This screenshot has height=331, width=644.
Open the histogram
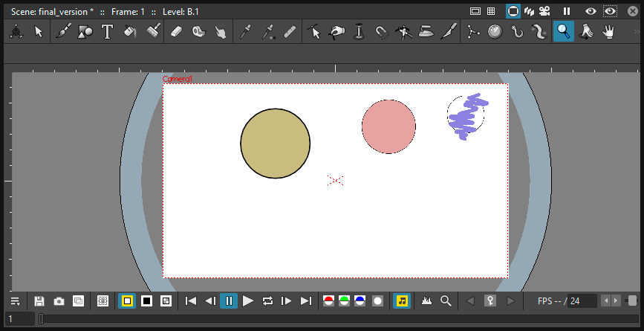pos(427,301)
